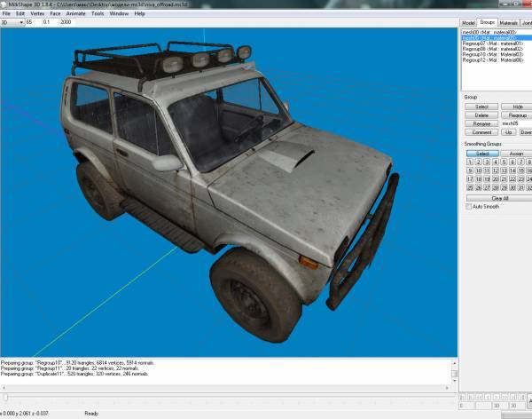The height and width of the screenshot is (419, 532).
Task: Enable the Auto Smooth checkbox
Action: click(x=470, y=207)
